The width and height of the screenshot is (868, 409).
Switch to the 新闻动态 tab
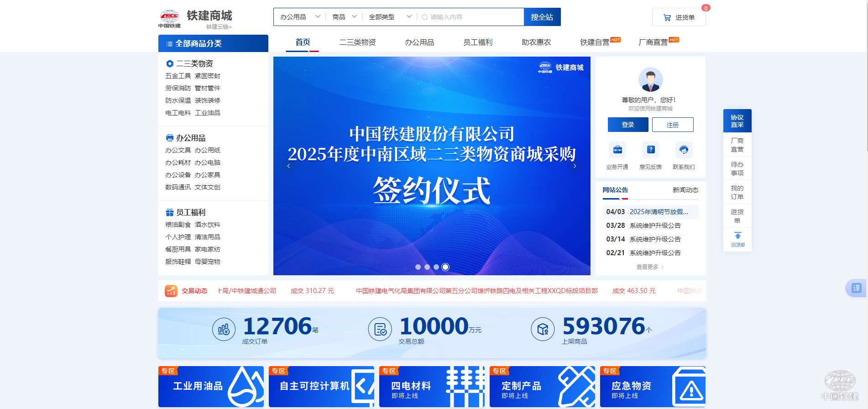point(685,190)
